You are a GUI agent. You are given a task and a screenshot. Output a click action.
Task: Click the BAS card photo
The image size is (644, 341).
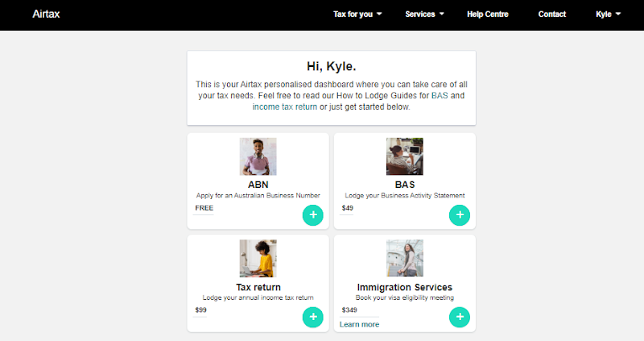point(405,156)
